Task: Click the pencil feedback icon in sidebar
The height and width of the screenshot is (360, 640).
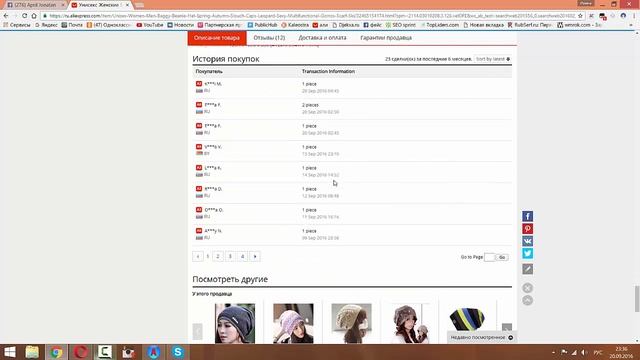Action: tap(527, 269)
